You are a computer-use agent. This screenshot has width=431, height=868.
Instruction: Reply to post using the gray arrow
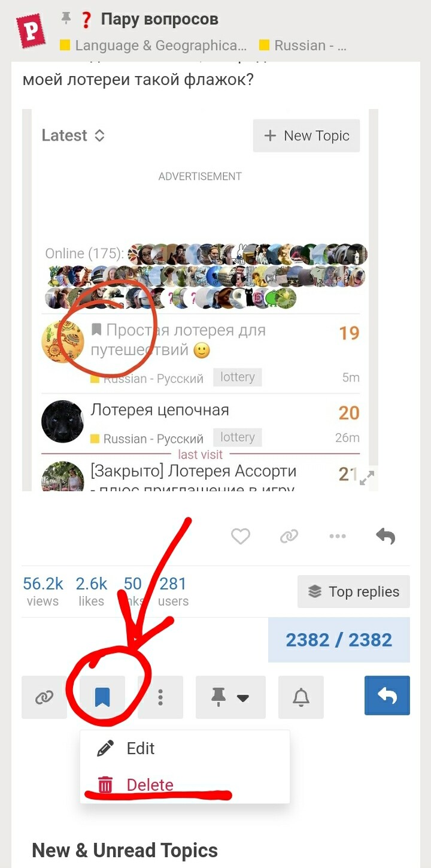coord(386,536)
